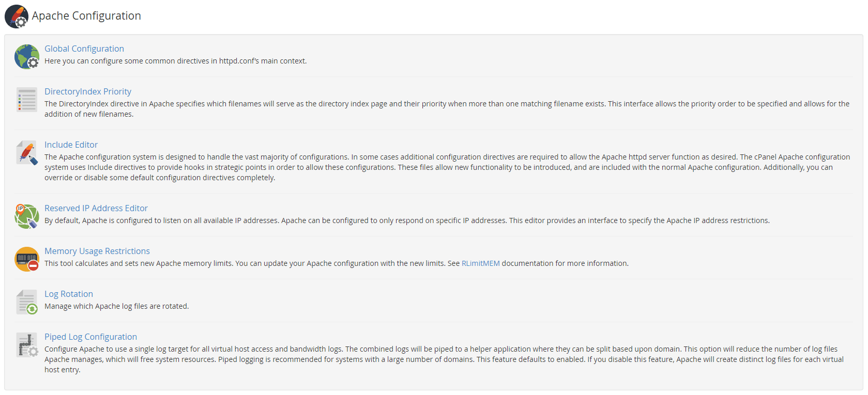The height and width of the screenshot is (395, 868).
Task: Click the Include Editor feather icon
Action: pos(27,153)
